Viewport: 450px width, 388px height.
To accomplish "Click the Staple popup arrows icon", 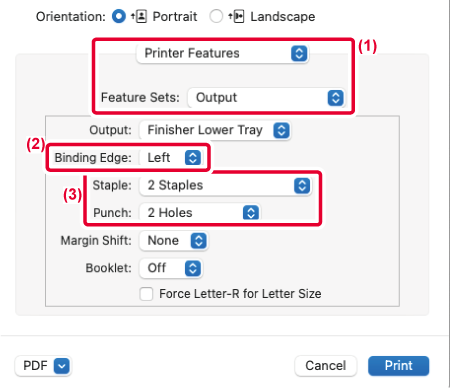I will coord(302,186).
